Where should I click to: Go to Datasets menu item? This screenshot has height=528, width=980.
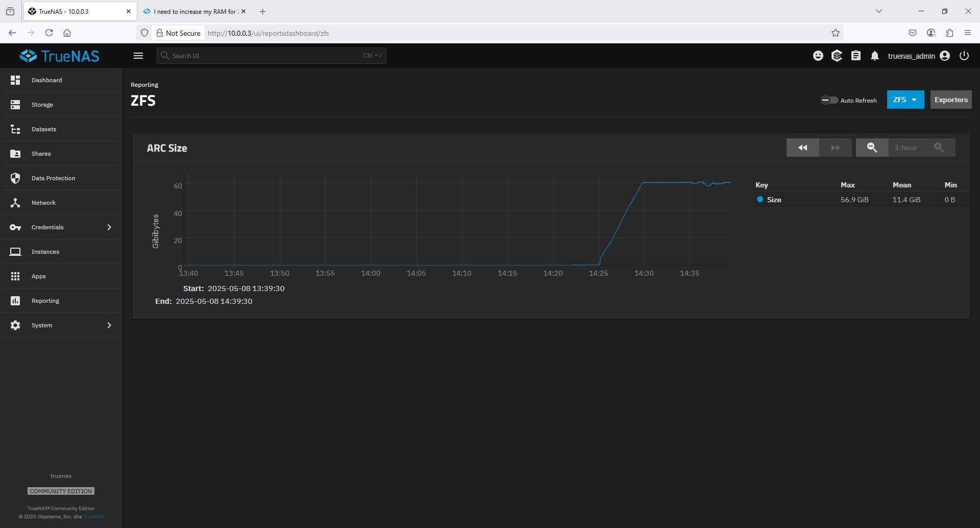[x=61, y=129]
